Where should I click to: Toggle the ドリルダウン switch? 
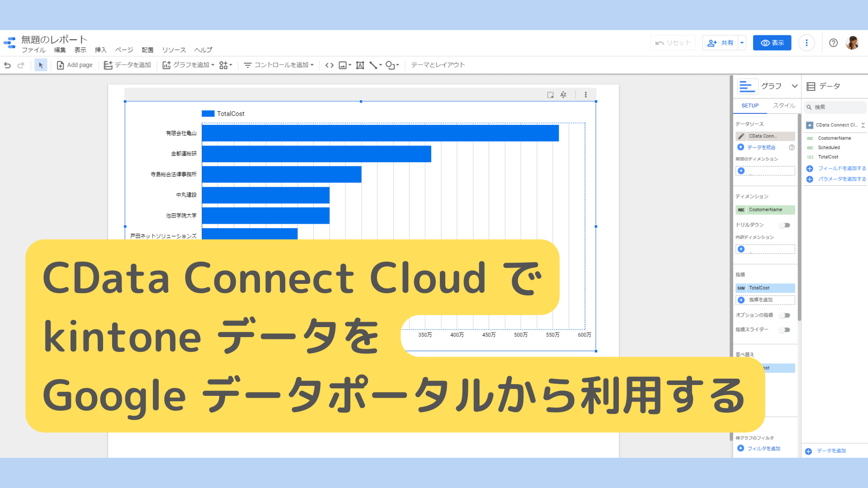click(x=785, y=225)
